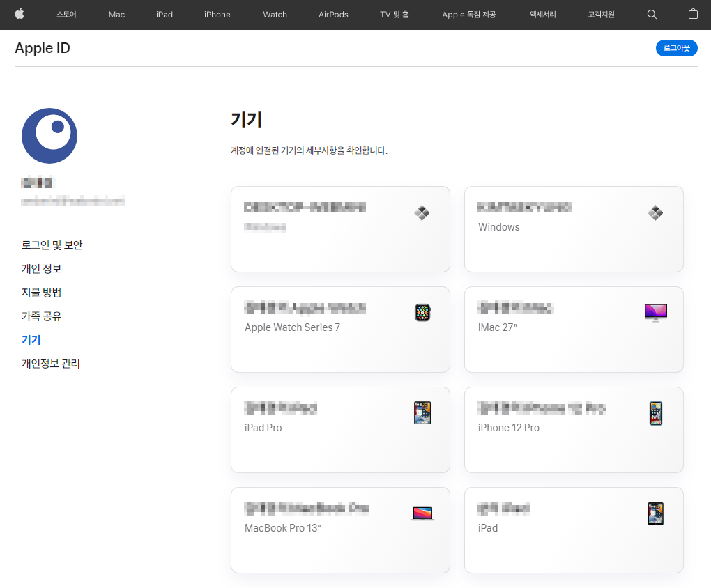The width and height of the screenshot is (711, 588).
Task: Open iPad in the top navigation bar
Action: point(164,15)
